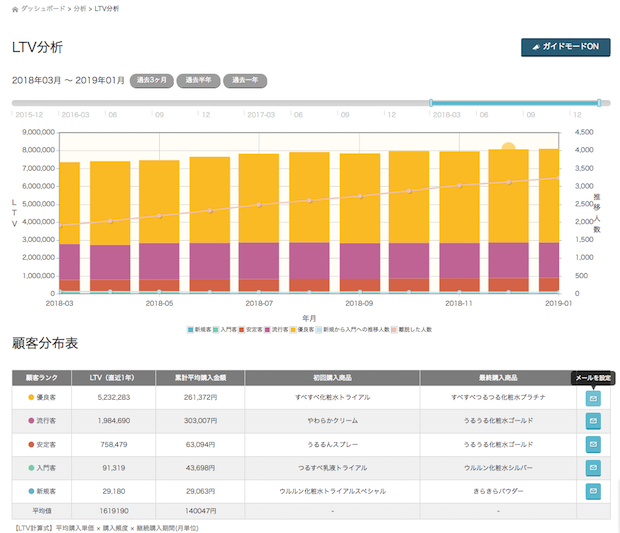
Task: Go to ダッシュボード via breadcrumb
Action: [x=44, y=8]
